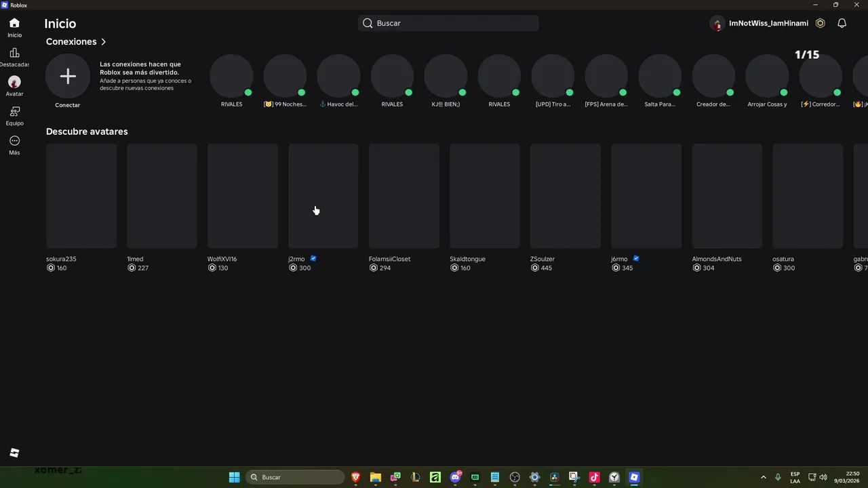Image resolution: width=868 pixels, height=488 pixels.
Task: Open WolfiXVI16's avatar thumbnail
Action: click(243, 196)
